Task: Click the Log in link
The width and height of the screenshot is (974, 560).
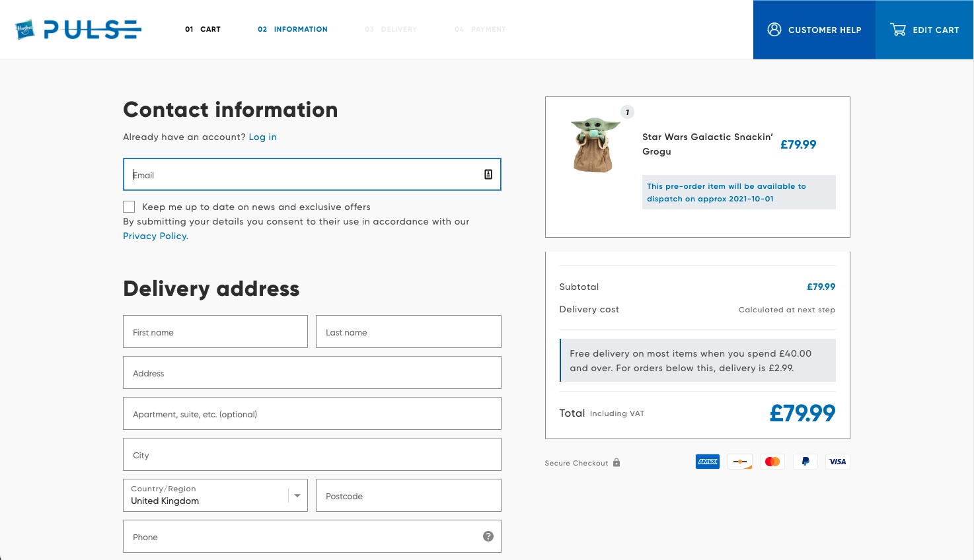Action: pyautogui.click(x=262, y=137)
